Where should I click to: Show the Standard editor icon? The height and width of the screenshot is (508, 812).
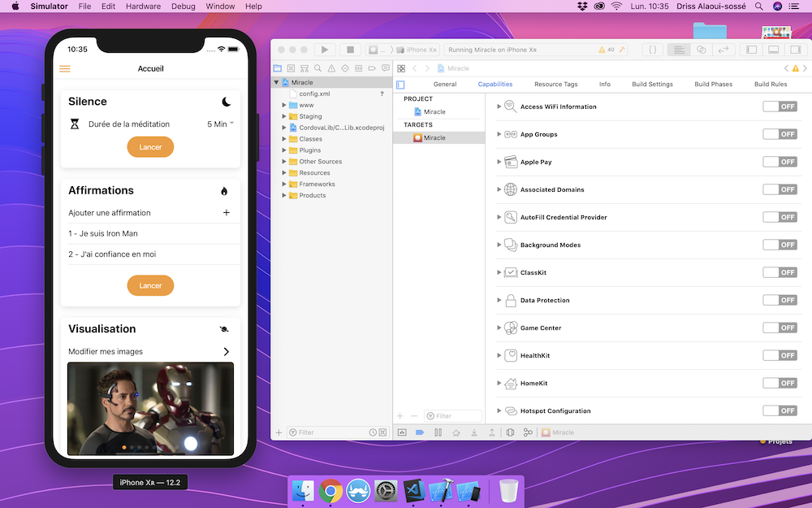[x=679, y=50]
